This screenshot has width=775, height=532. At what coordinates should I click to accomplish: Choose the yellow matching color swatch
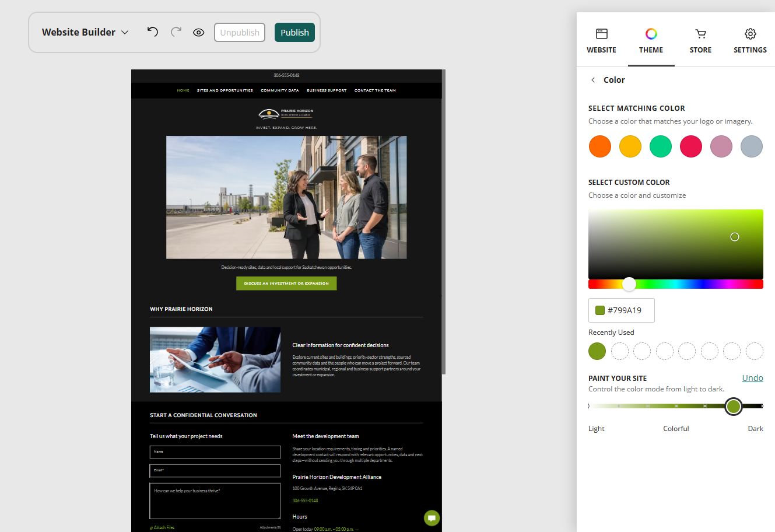(x=630, y=146)
